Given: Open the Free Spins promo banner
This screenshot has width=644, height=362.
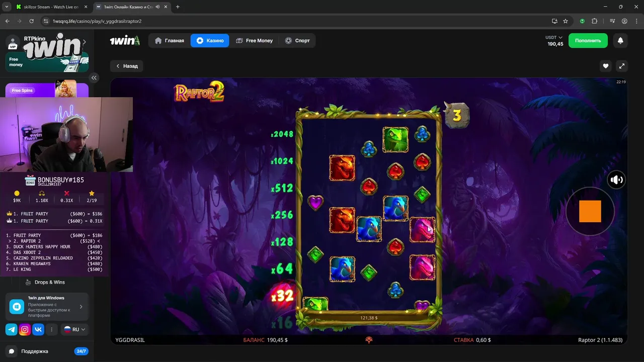Looking at the screenshot, I should (x=47, y=89).
